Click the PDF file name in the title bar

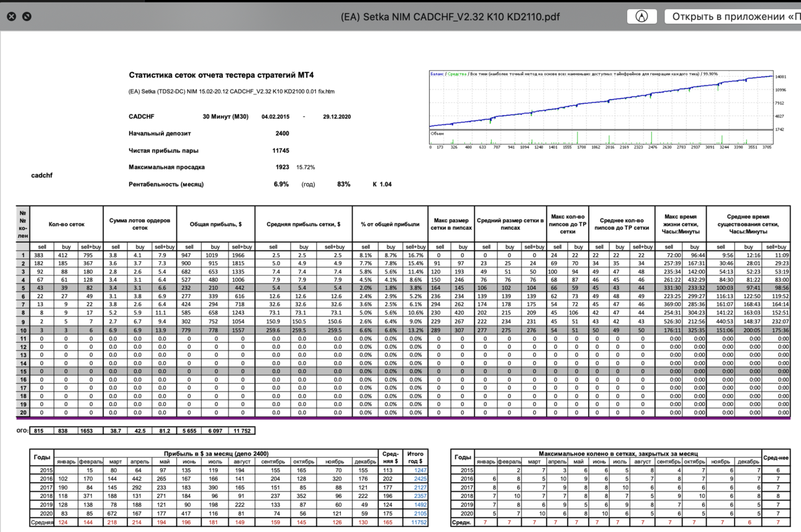coord(450,17)
